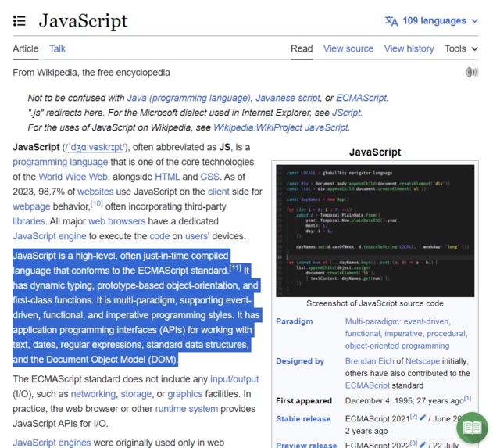Viewport: 493px width, 448px height.
Task: Click citation 1 after 27 years ago
Action: [x=467, y=398]
